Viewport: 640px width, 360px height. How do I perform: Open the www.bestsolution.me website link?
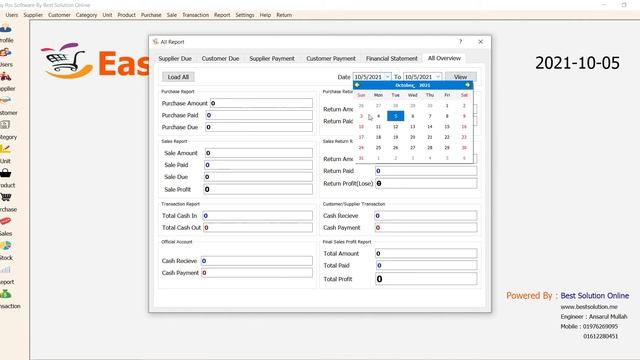(589, 307)
